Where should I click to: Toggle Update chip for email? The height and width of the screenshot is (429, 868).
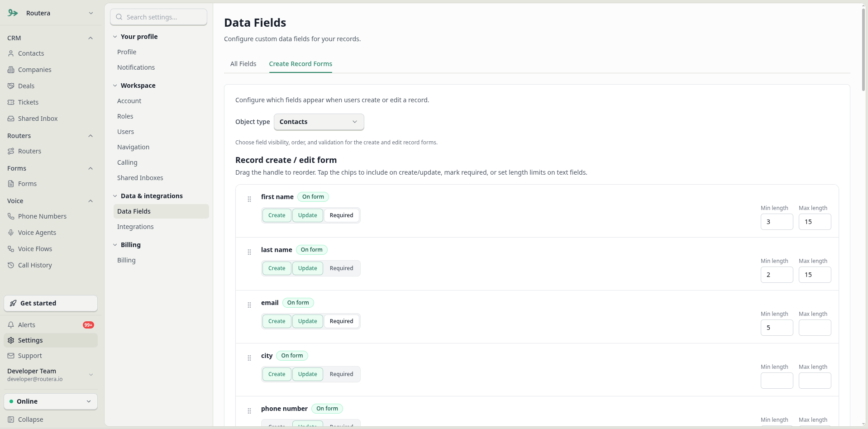coord(307,321)
